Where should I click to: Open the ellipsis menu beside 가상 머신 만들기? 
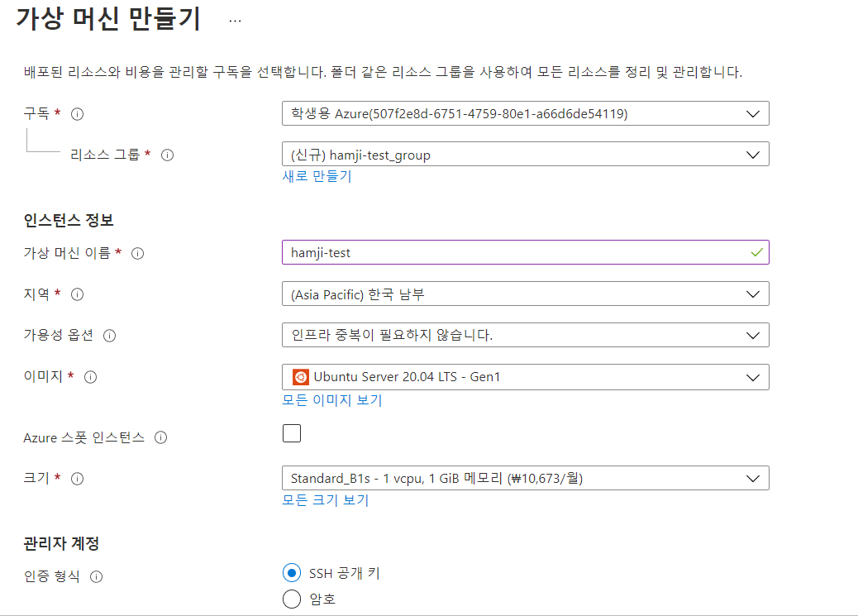point(235,21)
